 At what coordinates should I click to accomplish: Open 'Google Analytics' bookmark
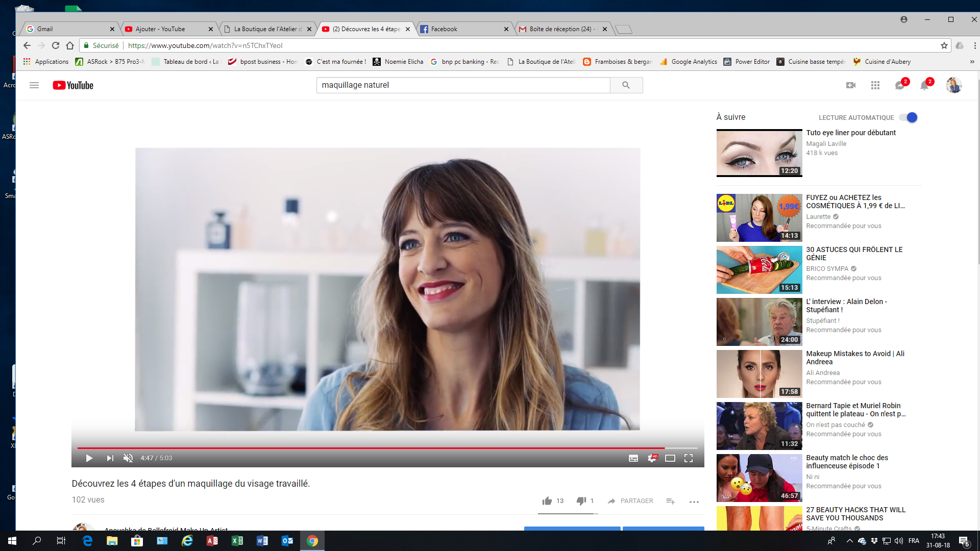tap(688, 62)
